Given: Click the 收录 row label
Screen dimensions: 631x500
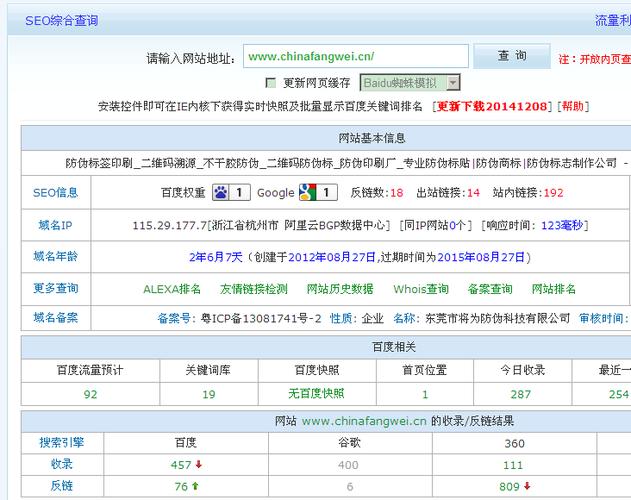Looking at the screenshot, I should 62,464.
